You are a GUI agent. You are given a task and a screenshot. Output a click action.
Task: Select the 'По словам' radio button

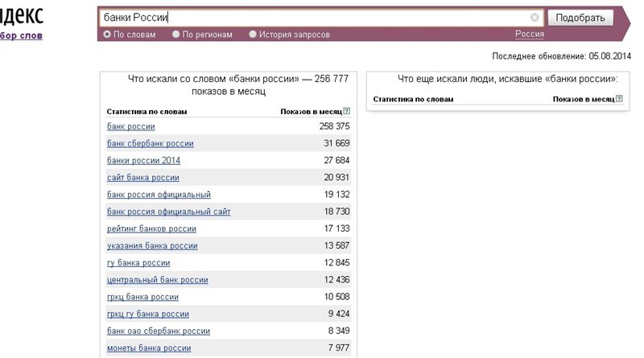click(107, 35)
